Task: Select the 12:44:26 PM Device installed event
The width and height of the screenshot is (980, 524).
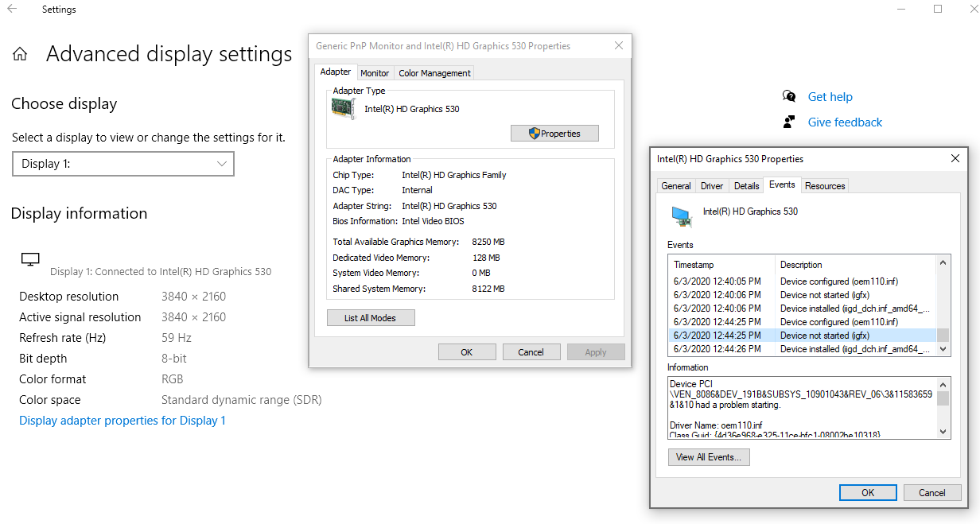Action: [803, 349]
